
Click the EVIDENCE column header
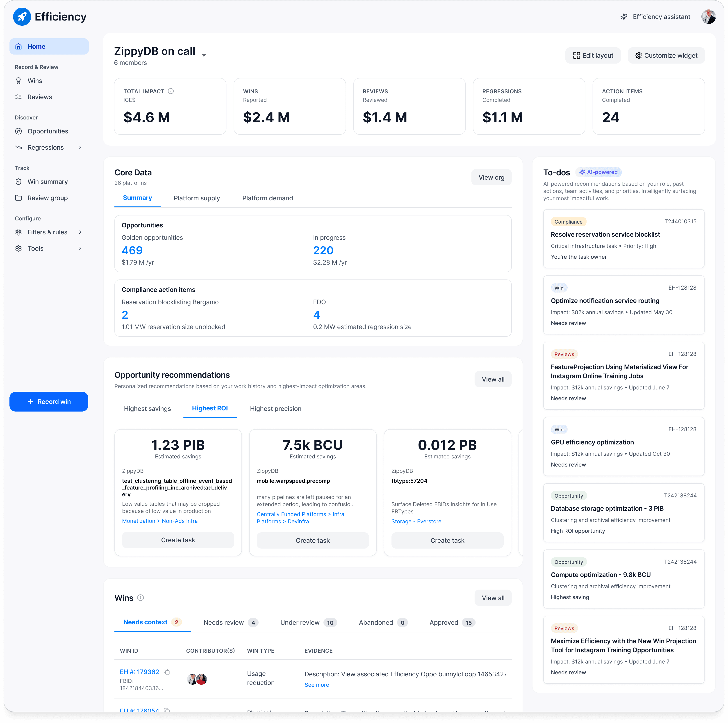tap(318, 651)
